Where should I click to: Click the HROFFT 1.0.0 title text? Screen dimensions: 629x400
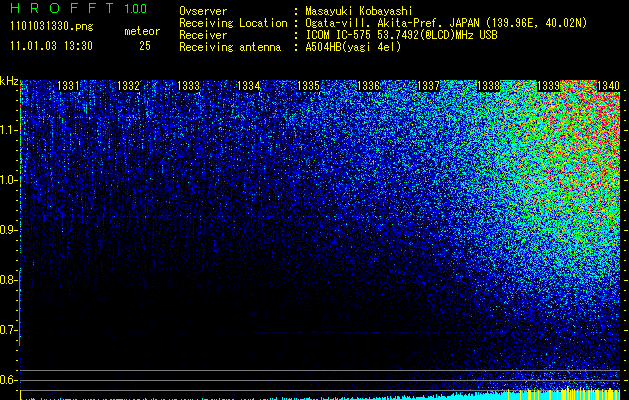79,8
